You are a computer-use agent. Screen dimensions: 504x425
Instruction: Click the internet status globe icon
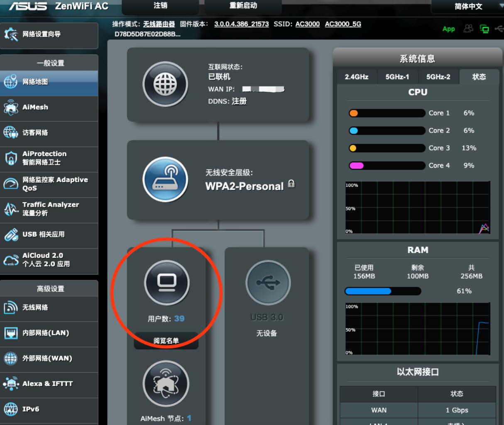coord(166,84)
